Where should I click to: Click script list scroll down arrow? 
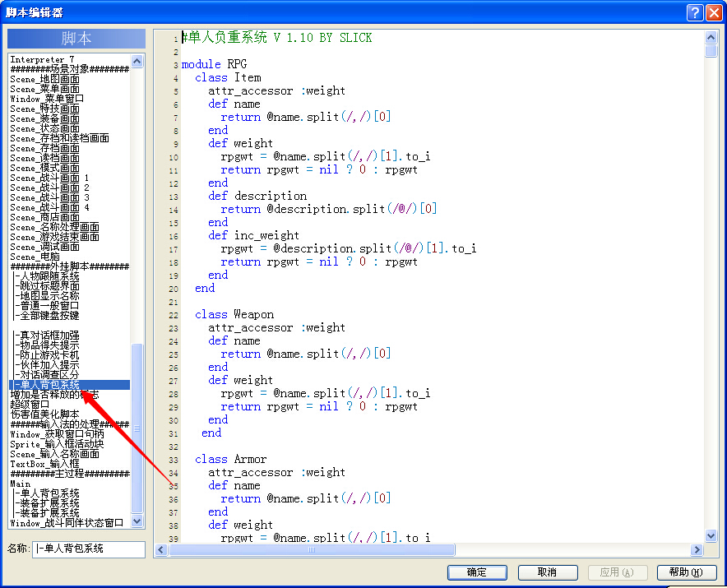pyautogui.click(x=137, y=521)
